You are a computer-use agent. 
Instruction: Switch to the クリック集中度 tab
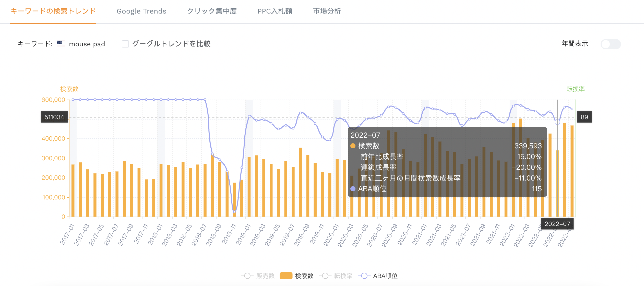(212, 11)
